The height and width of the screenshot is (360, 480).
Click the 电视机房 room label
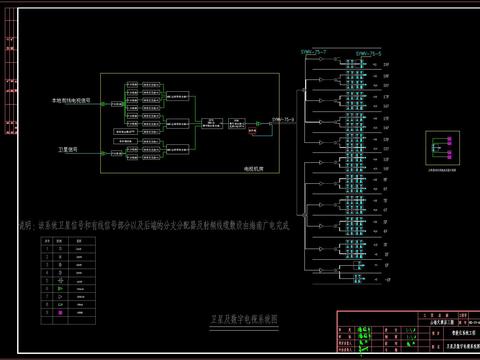tap(254, 169)
